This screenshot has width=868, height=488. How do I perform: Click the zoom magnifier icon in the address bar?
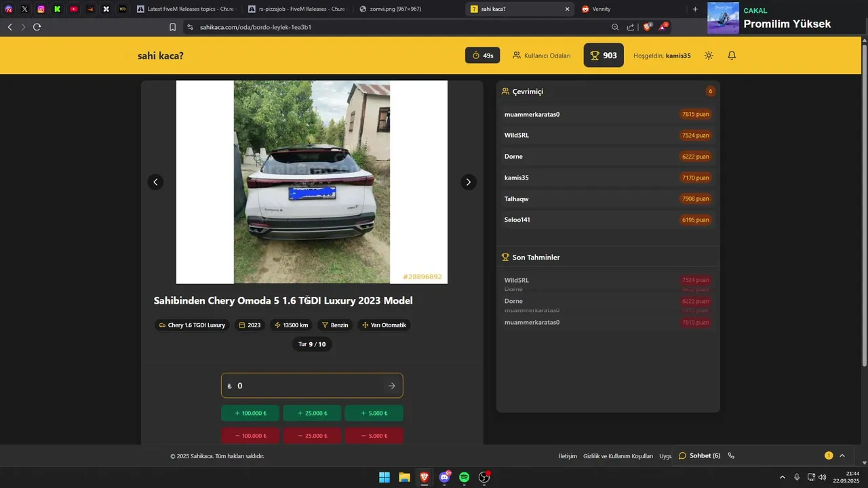coord(615,27)
